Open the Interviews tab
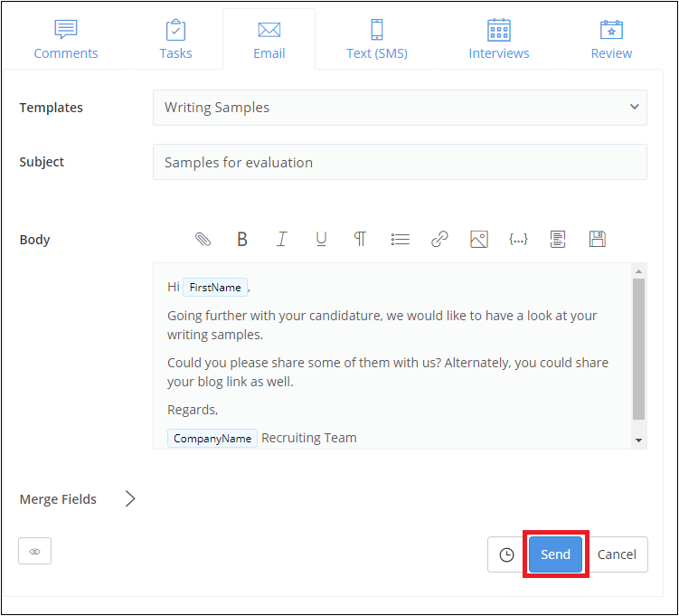The width and height of the screenshot is (679, 616). pos(499,40)
